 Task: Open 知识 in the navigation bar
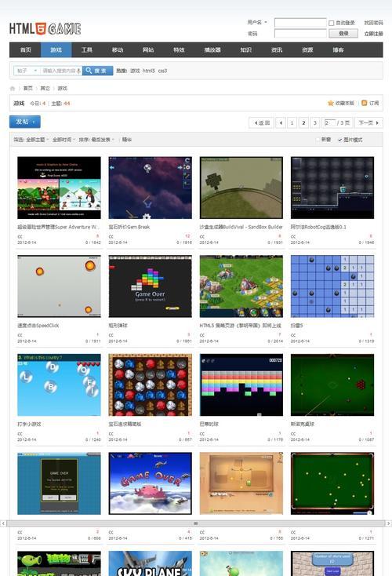point(246,50)
